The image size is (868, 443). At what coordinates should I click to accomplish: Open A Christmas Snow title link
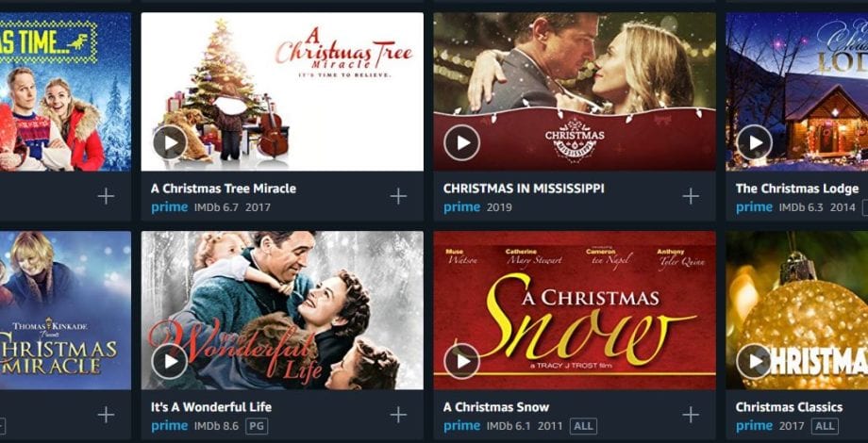pos(496,407)
